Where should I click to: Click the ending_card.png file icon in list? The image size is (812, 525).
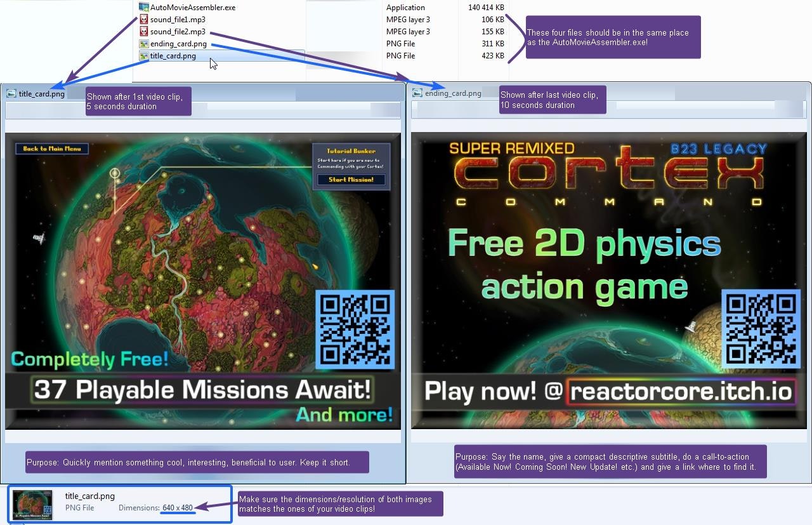(144, 44)
